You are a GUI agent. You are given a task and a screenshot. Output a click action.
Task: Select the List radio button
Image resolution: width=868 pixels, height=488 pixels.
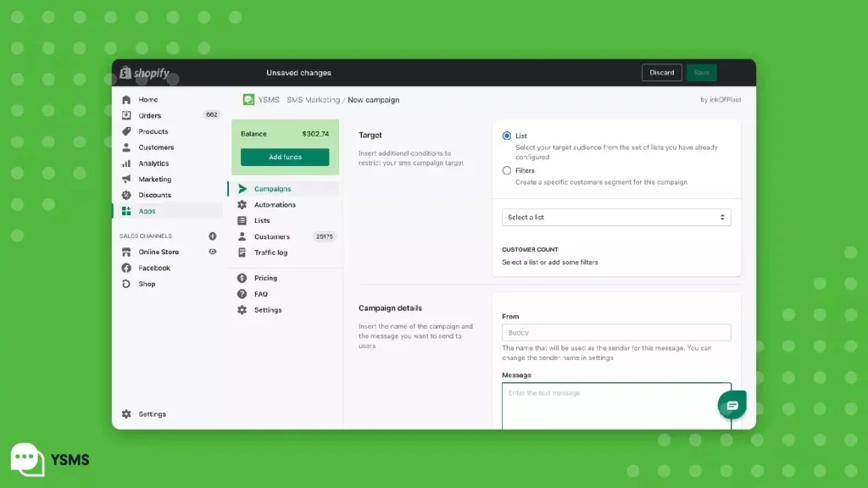pos(507,136)
